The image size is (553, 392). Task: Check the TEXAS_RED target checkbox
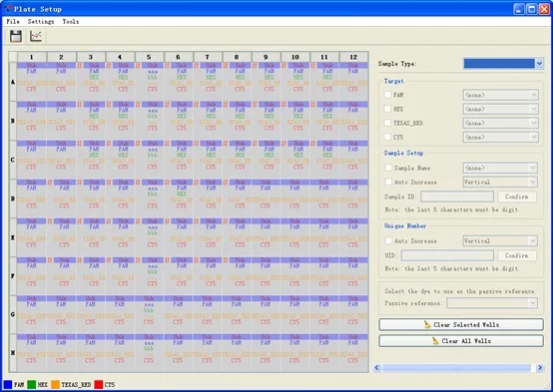tap(387, 123)
